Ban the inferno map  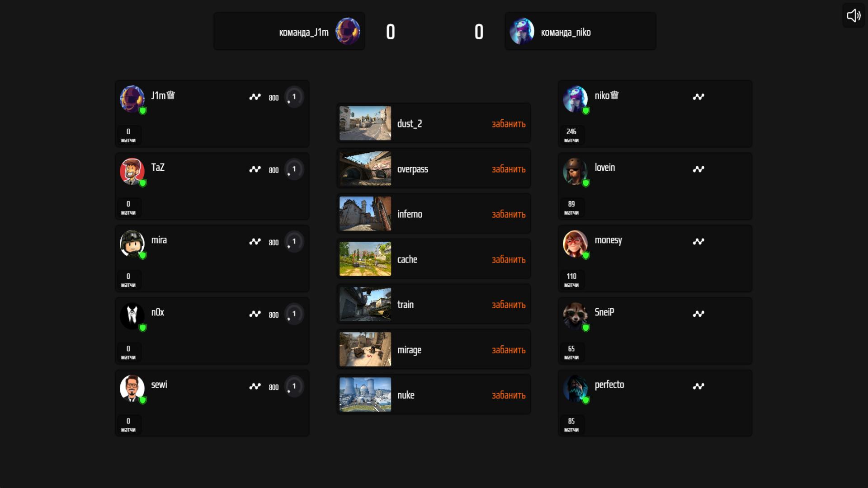coord(509,214)
